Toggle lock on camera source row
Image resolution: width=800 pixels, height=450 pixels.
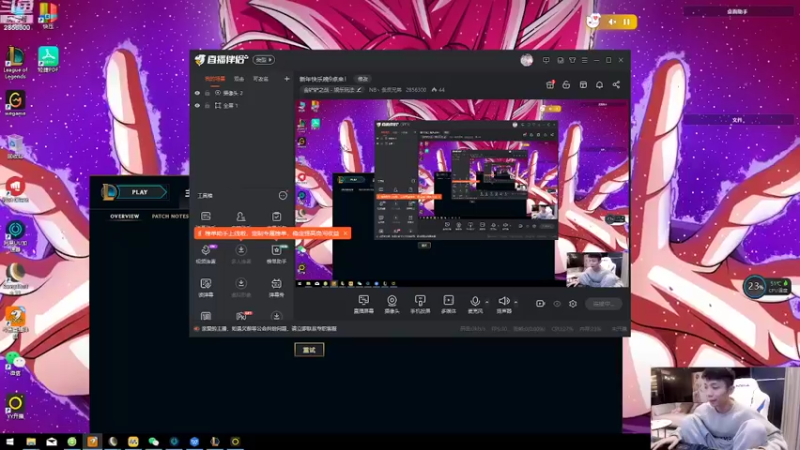207,93
